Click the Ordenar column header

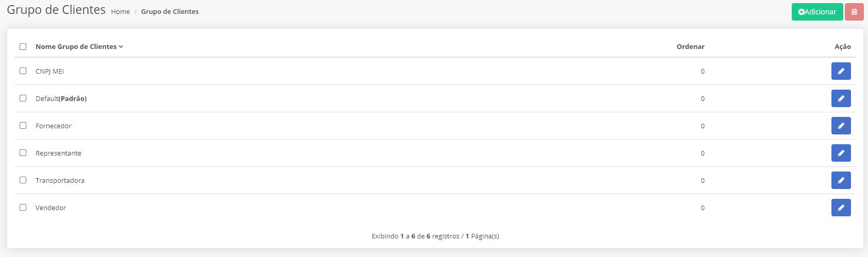[690, 46]
